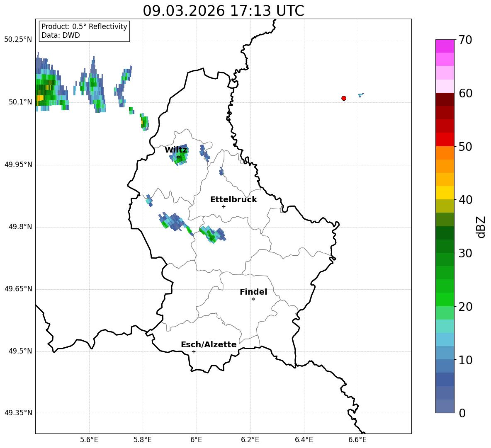The width and height of the screenshot is (491, 448).
Task: Click the dark green 30 dBZ colorbar segment
Action: [445, 246]
